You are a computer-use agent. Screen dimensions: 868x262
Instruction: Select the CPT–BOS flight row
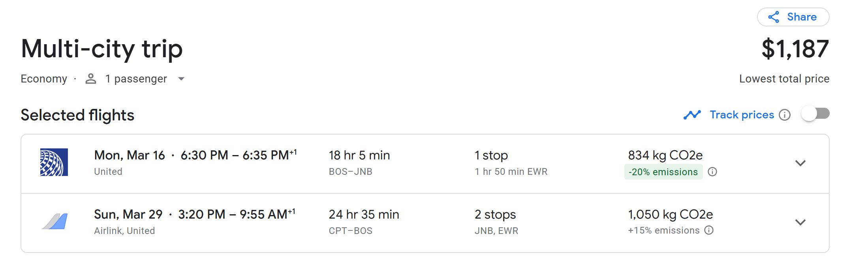[x=395, y=223]
